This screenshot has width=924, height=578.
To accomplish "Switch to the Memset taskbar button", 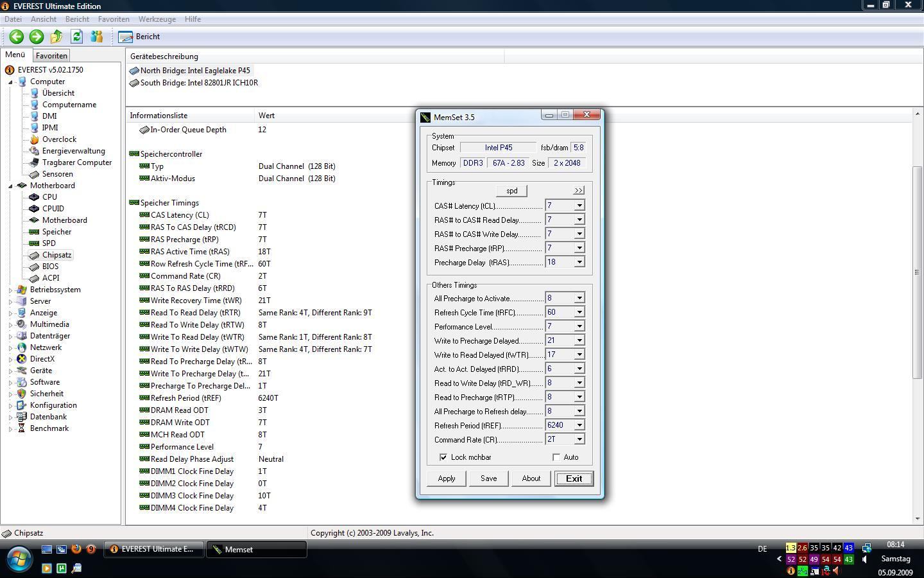I will tap(257, 550).
